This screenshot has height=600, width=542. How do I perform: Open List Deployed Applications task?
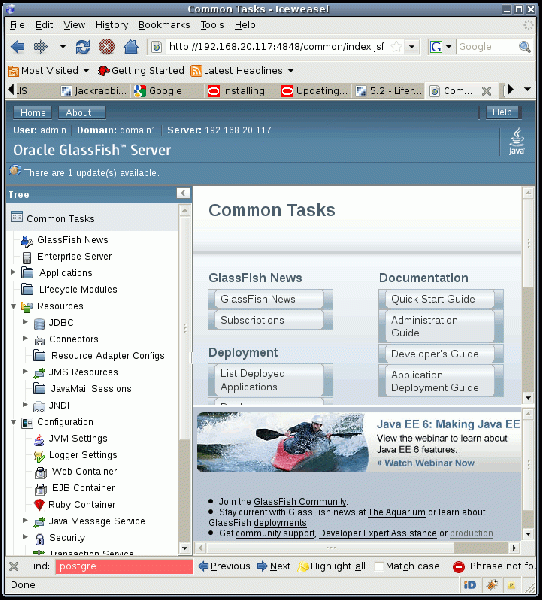point(270,380)
